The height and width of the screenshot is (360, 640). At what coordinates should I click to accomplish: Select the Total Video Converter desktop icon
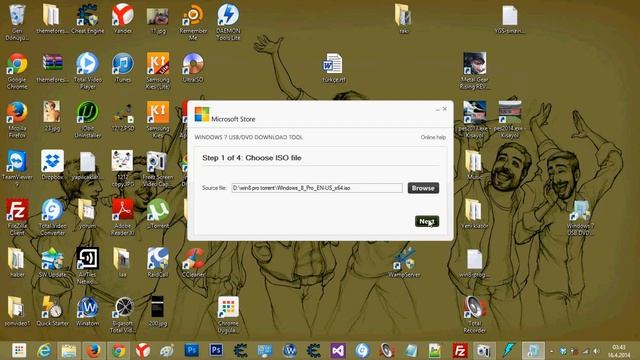coord(52,217)
